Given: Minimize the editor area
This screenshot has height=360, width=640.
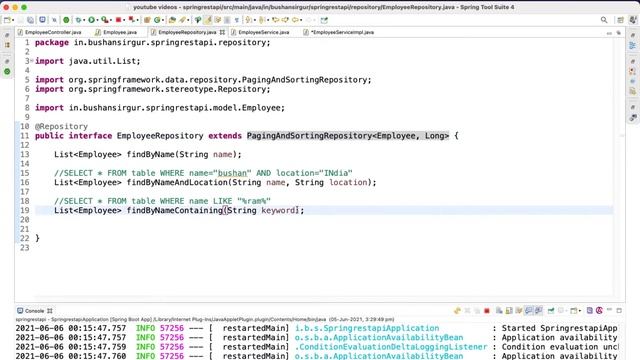Looking at the screenshot, I should tap(609, 33).
